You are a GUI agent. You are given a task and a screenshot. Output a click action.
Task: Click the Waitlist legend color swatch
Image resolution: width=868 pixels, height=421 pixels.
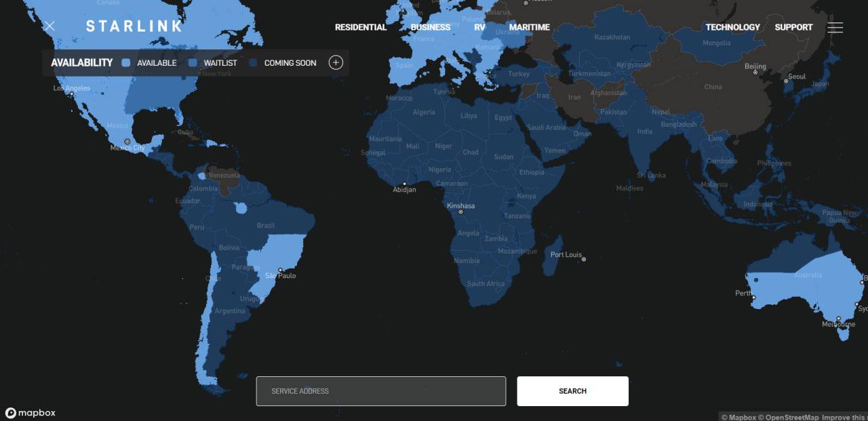click(x=193, y=63)
